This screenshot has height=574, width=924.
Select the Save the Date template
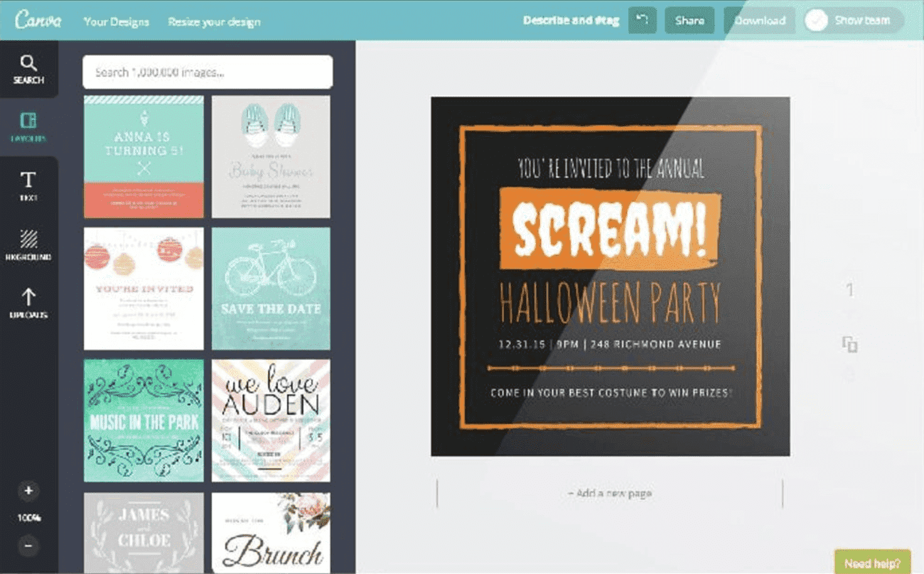pyautogui.click(x=271, y=288)
